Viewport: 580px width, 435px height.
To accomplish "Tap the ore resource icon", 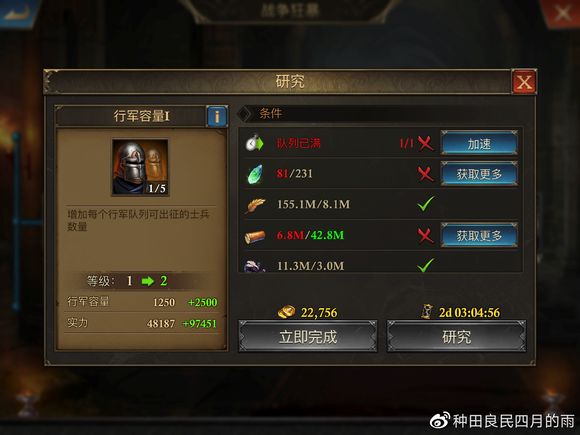I will click(x=254, y=266).
